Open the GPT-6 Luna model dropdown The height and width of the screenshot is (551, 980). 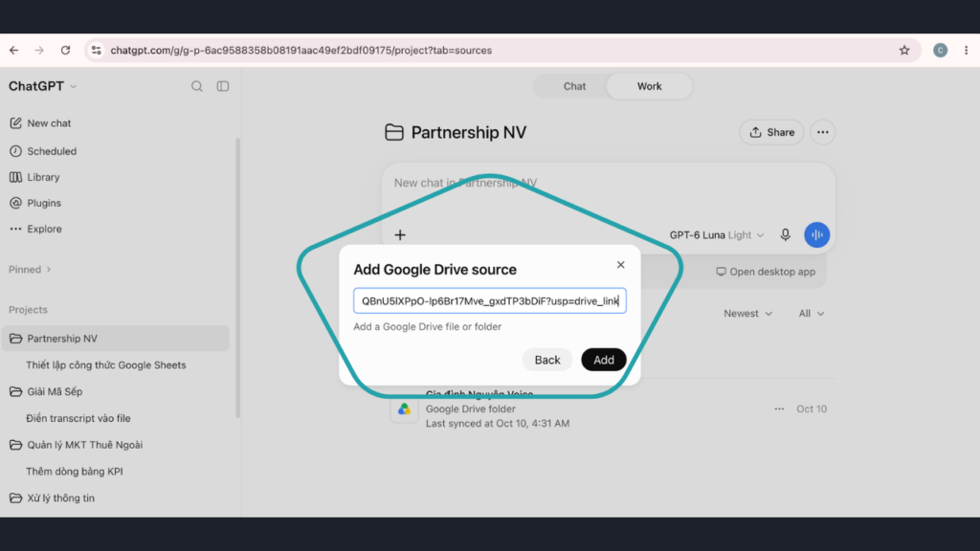717,235
